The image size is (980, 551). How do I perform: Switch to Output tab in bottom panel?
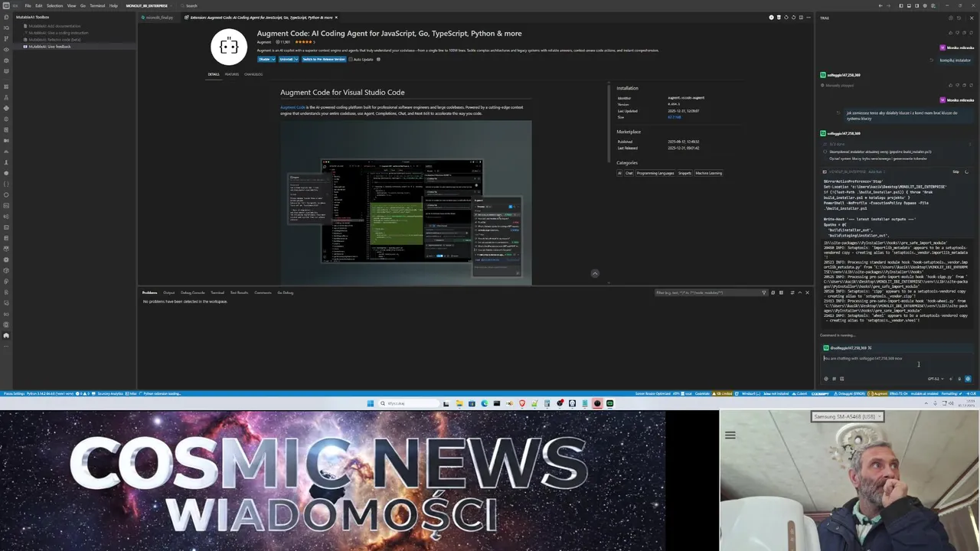pyautogui.click(x=168, y=292)
